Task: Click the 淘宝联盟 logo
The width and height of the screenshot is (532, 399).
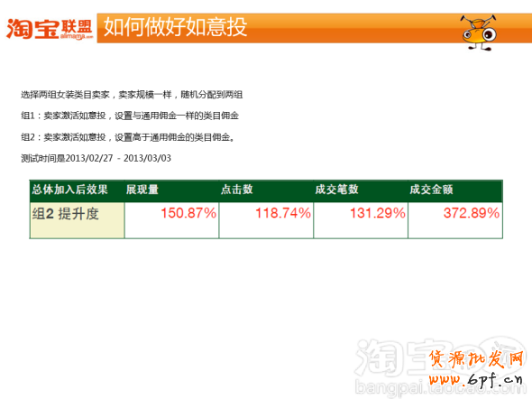Action: pos(50,29)
